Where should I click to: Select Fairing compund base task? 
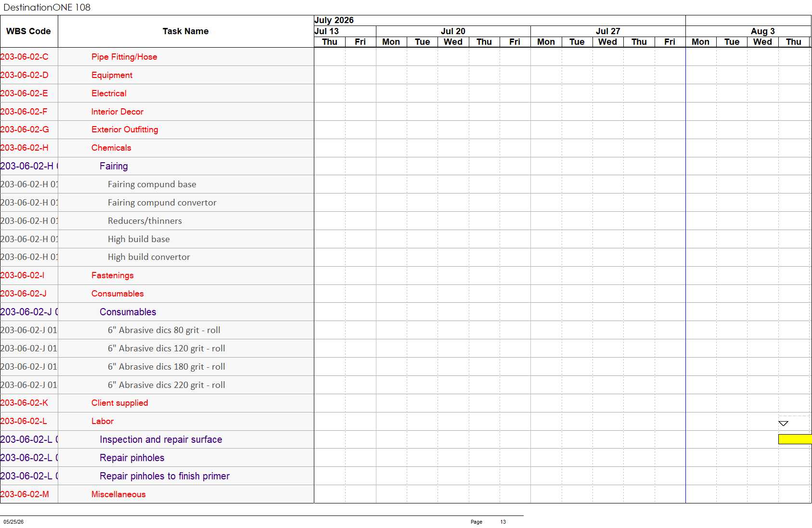152,184
